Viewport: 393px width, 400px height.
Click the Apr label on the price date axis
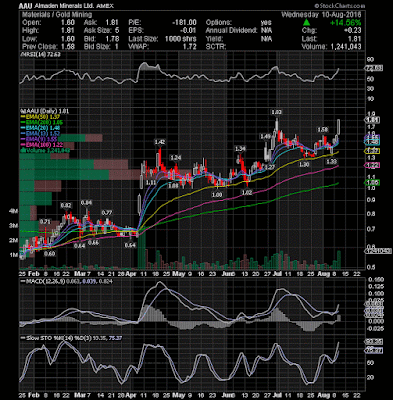(132, 274)
